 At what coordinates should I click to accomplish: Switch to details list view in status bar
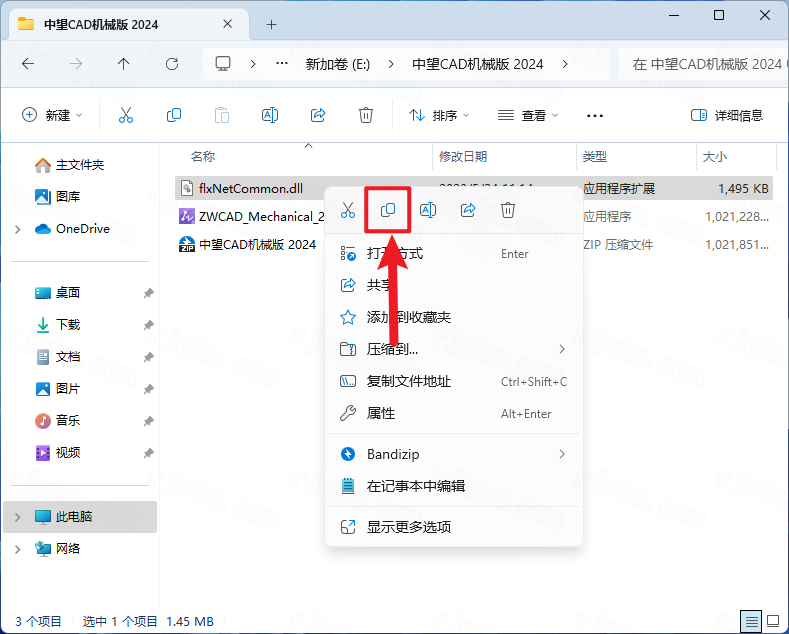[x=749, y=621]
